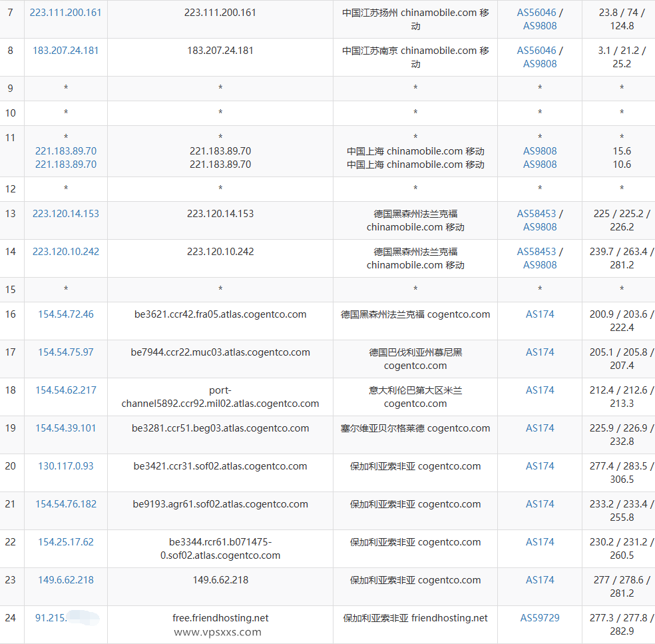Click AS174 in hop 19 row
This screenshot has width=655, height=644.
click(x=540, y=428)
